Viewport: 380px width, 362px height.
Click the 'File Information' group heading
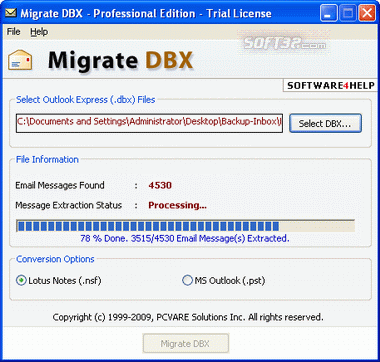(x=47, y=160)
